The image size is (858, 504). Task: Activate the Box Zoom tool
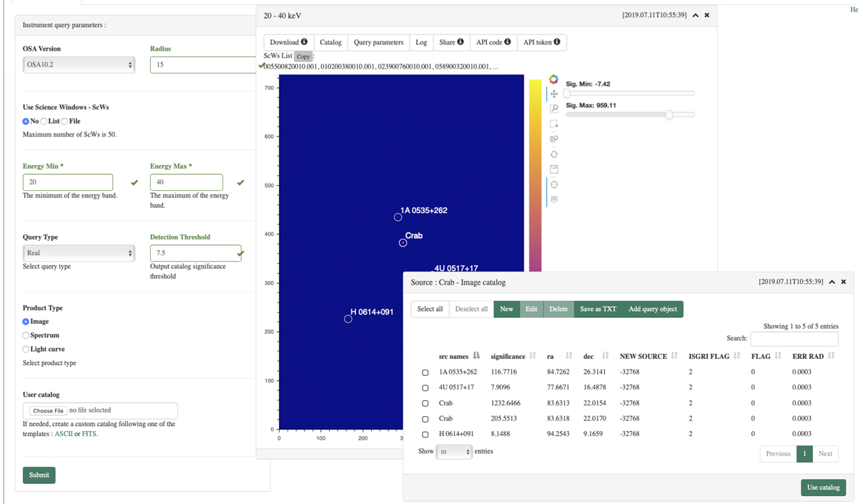[x=554, y=109]
